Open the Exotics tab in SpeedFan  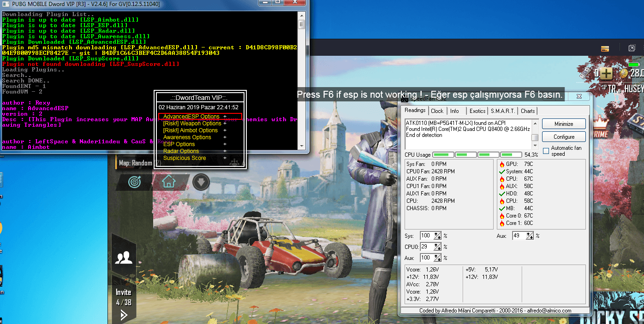[477, 111]
